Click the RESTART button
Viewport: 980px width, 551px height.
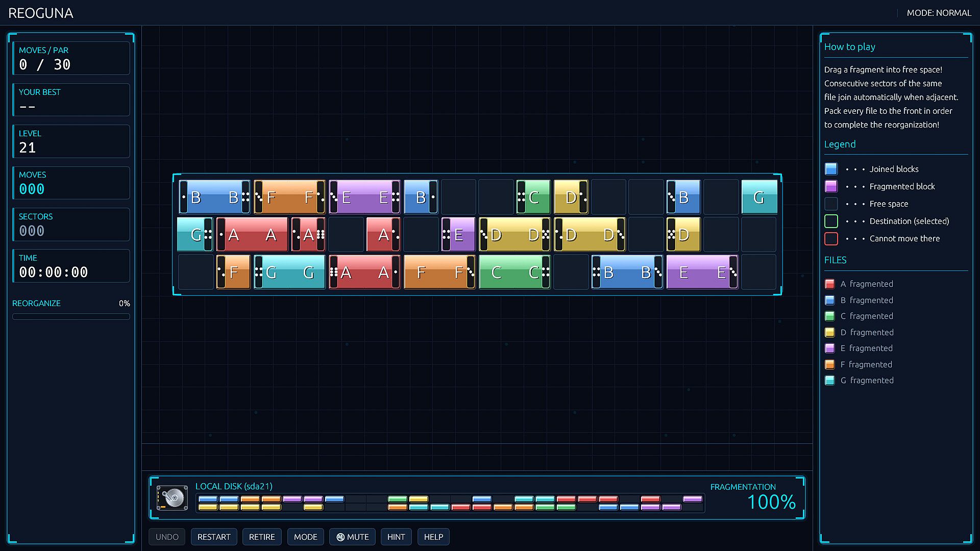point(214,537)
